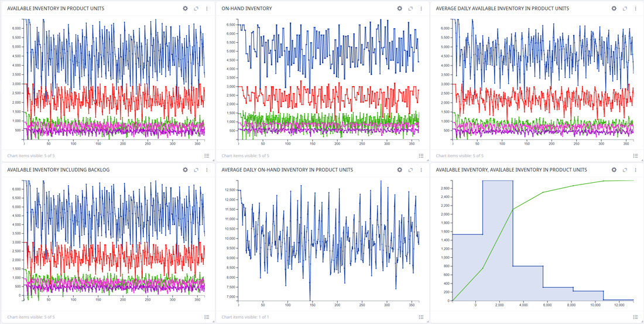Viewport: 644px width, 324px height.
Task: Maximize the On-Hand Inventory chart
Action: click(x=410, y=8)
